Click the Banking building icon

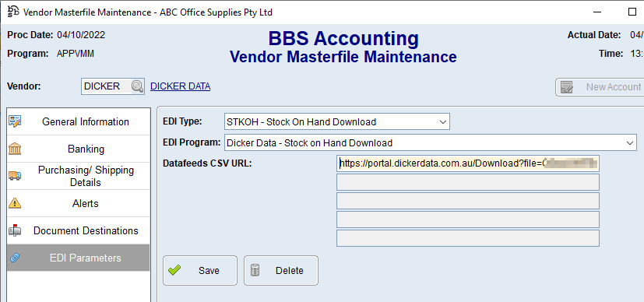[15, 149]
